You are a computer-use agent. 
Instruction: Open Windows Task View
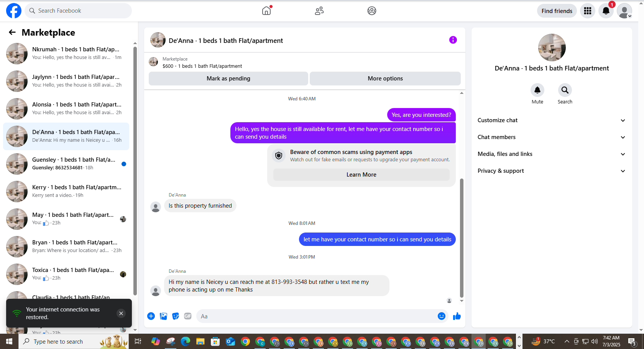pyautogui.click(x=138, y=341)
